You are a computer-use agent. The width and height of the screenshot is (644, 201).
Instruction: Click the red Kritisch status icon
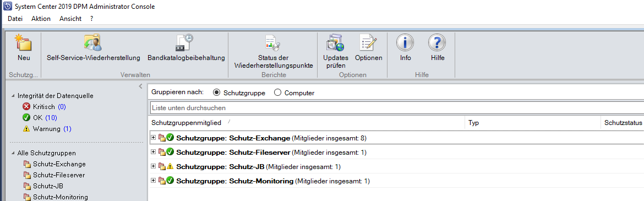pyautogui.click(x=27, y=106)
